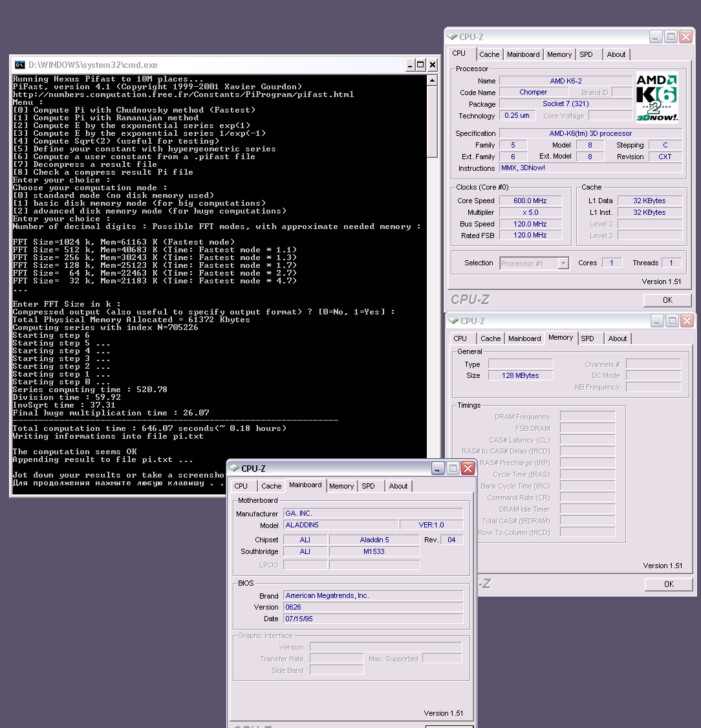Minimize the cmd.exe window
Viewport: 701px width, 728px height.
point(409,65)
